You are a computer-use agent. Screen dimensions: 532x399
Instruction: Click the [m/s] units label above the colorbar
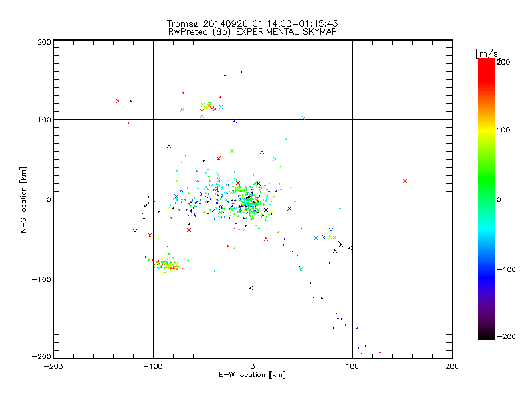click(x=489, y=53)
